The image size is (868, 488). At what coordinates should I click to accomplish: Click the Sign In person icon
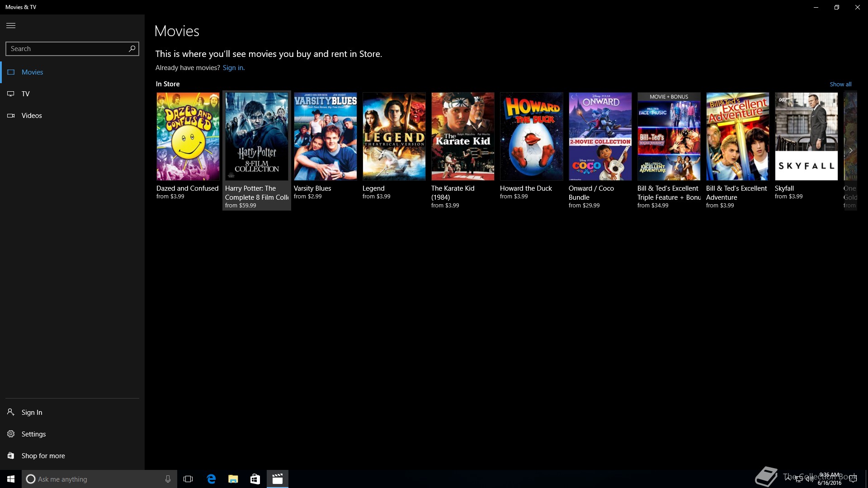pos(11,412)
